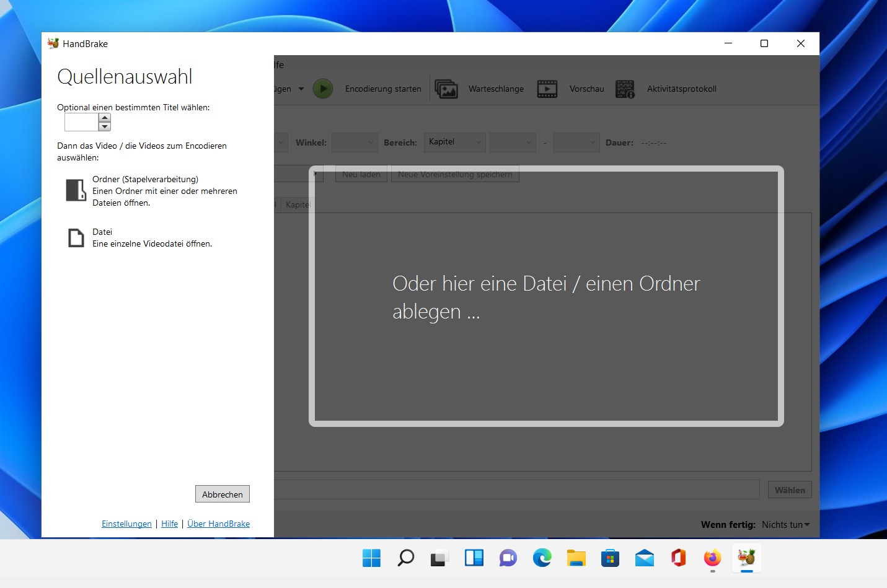This screenshot has width=887, height=588.
Task: Launch Microsoft Edge from taskbar
Action: (x=542, y=558)
